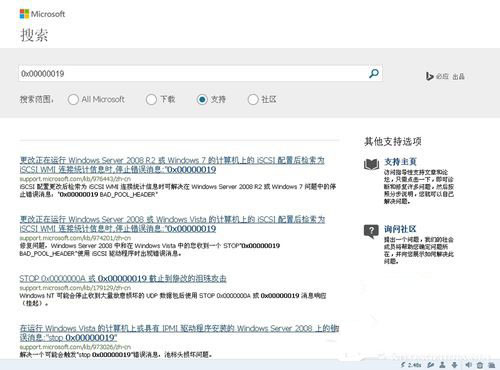This screenshot has width=500, height=370.
Task: Open the 询问社区 link
Action: 400,229
